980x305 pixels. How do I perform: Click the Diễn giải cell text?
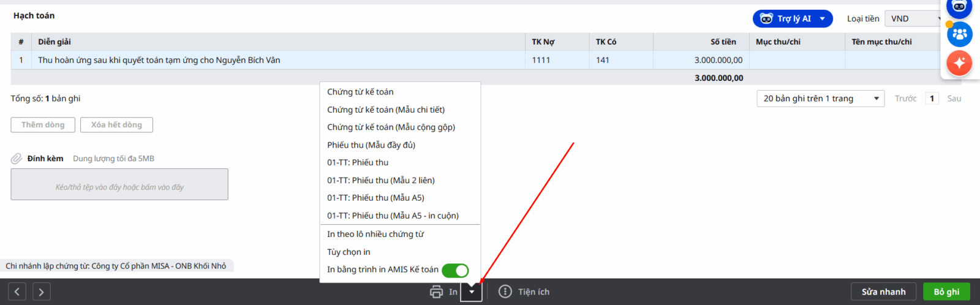(x=159, y=60)
